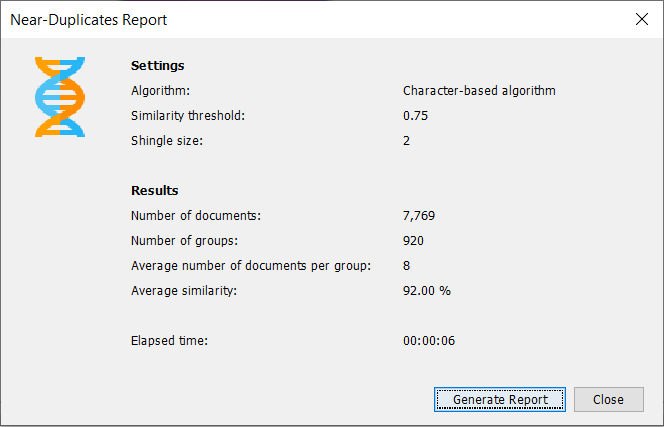664x427 pixels.
Task: Click the 00:00:06 elapsed time value
Action: 429,341
